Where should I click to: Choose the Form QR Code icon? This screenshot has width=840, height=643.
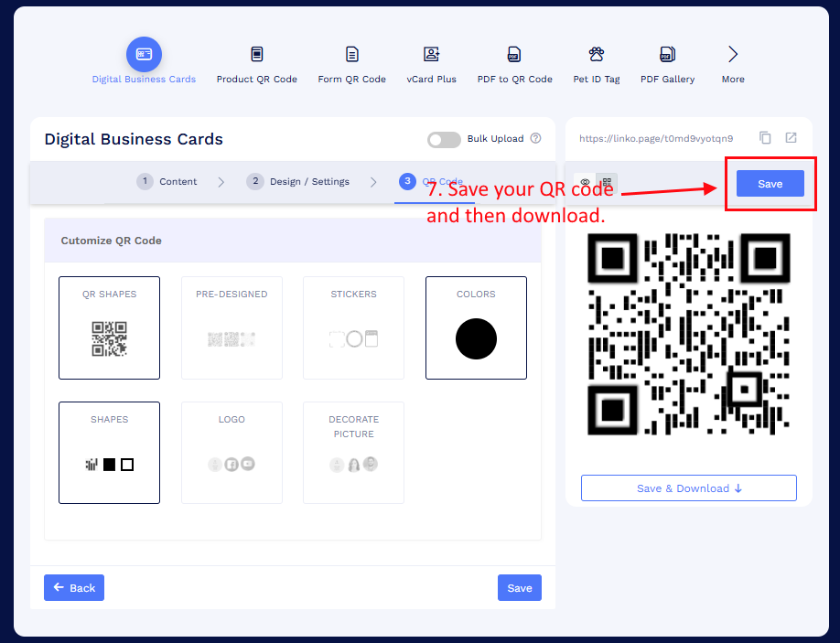[352, 54]
